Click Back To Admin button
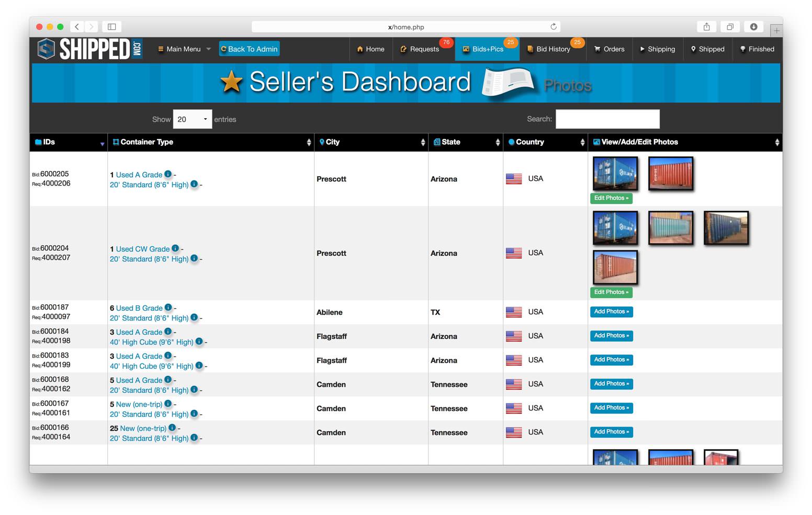The image size is (812, 515). pos(249,49)
